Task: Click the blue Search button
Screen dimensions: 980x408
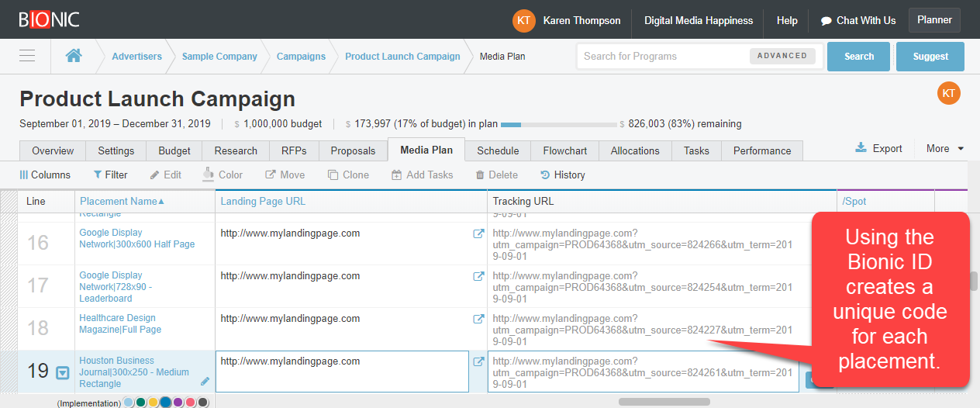Action: pyautogui.click(x=859, y=57)
